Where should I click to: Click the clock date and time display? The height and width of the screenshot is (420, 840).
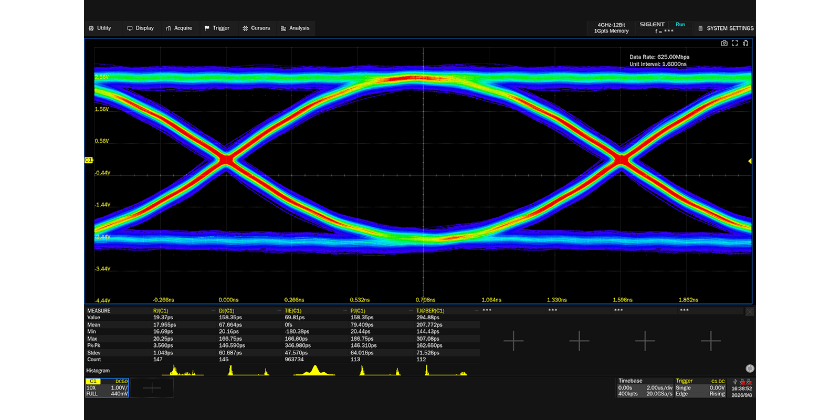pos(741,392)
